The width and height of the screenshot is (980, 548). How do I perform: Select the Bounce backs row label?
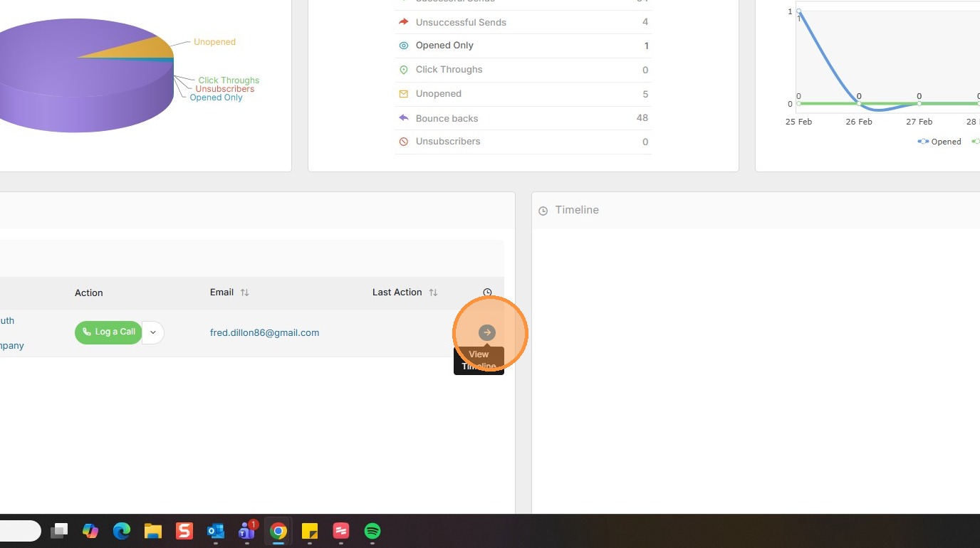click(447, 118)
